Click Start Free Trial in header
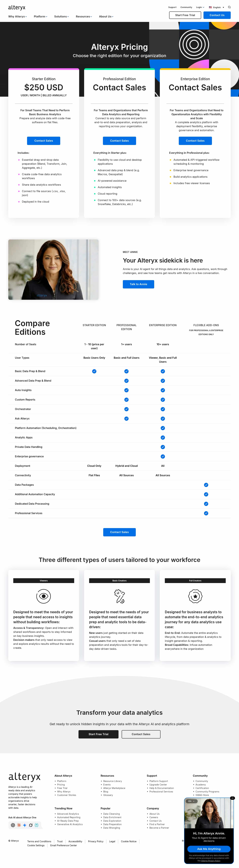Viewport: 239px width, 868px height. tap(185, 15)
